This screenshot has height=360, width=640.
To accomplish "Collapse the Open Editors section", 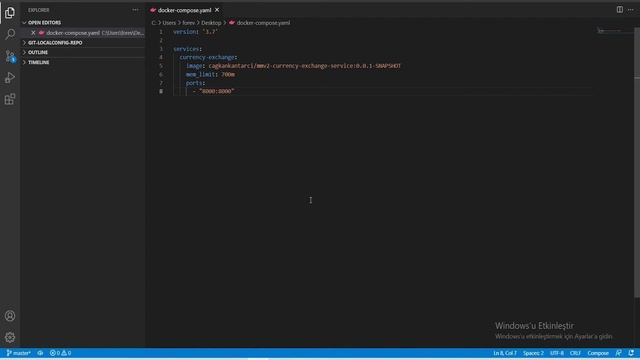I will click(x=44, y=23).
